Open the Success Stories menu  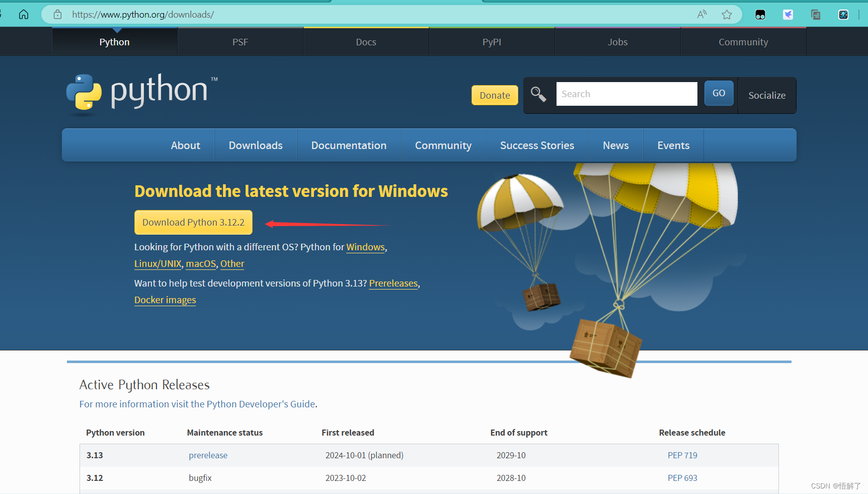point(537,146)
